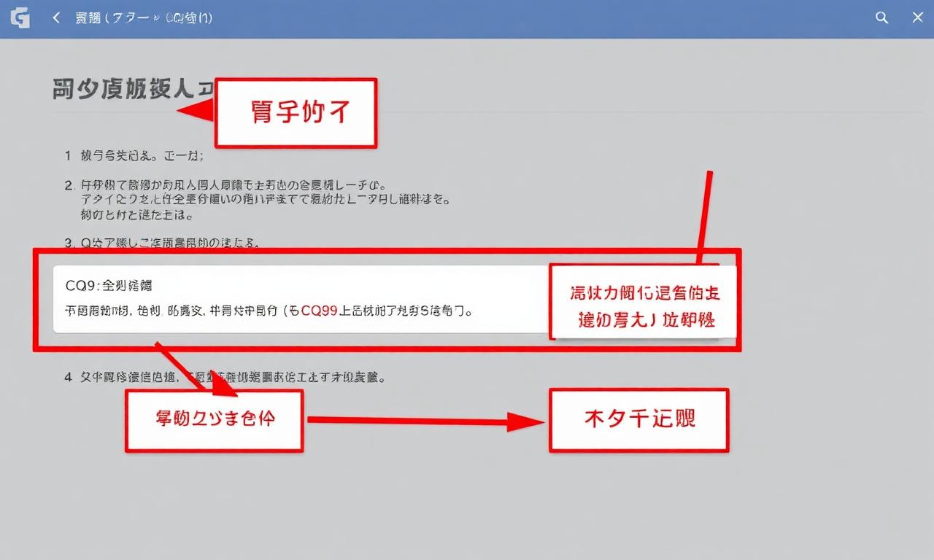
Task: Select the main page heading text
Action: pos(131,90)
